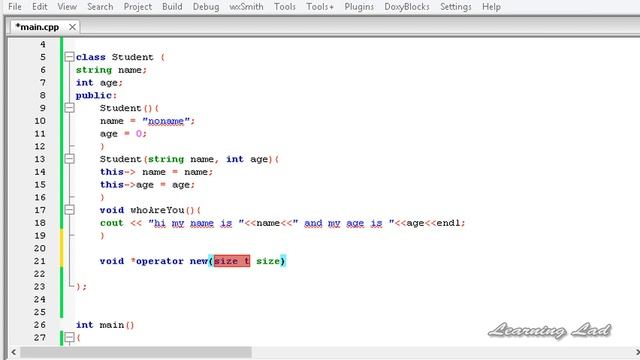Open the DoxyBlocks menu
This screenshot has height=360, width=640.
click(x=407, y=7)
